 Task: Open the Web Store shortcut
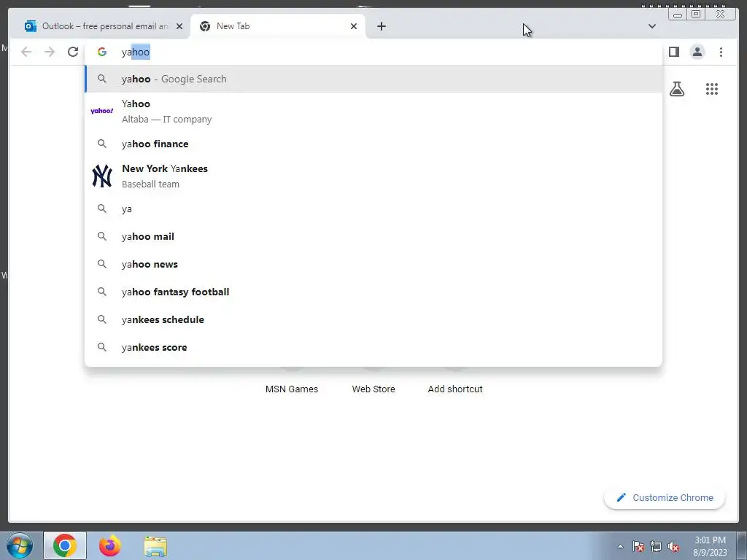[373, 389]
